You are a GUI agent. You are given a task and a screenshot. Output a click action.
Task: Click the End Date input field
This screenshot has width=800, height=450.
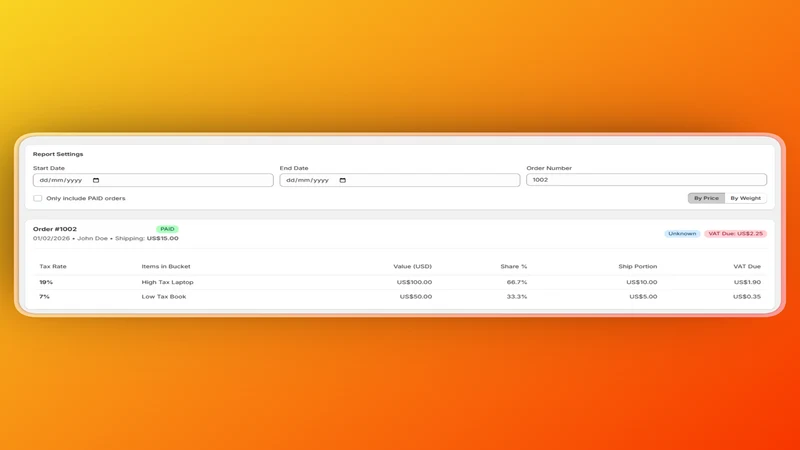[399, 180]
